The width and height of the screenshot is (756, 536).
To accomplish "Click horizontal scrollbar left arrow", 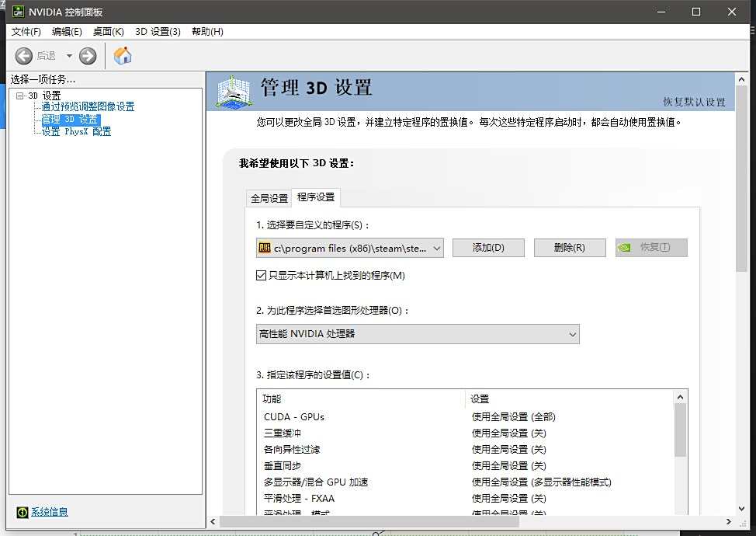I will 213,521.
